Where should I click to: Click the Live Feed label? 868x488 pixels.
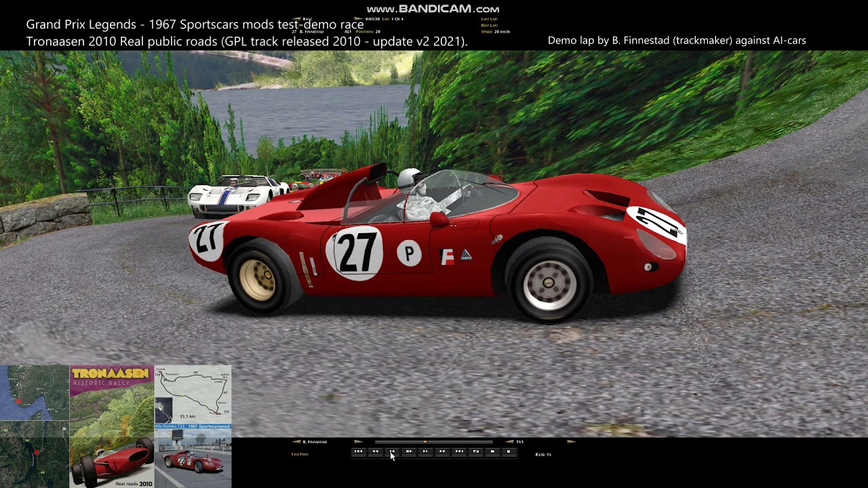coord(300,454)
